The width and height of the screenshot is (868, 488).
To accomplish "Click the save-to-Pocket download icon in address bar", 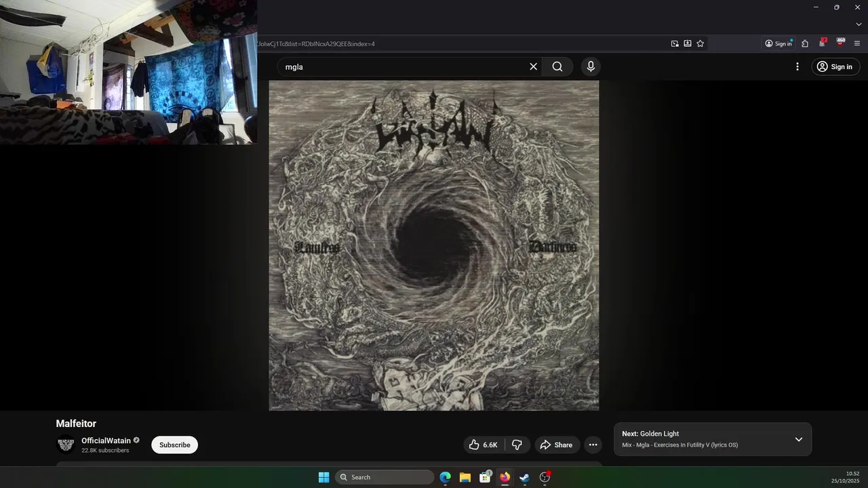I will [688, 43].
